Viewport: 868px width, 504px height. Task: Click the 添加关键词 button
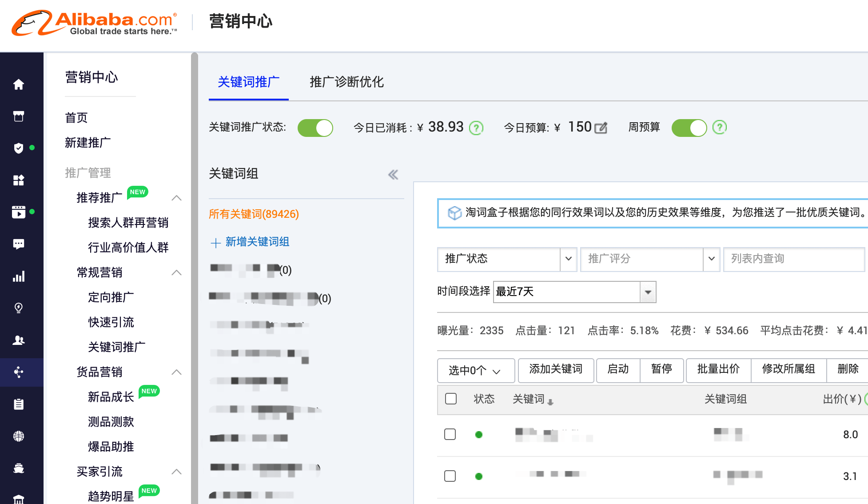(x=556, y=369)
